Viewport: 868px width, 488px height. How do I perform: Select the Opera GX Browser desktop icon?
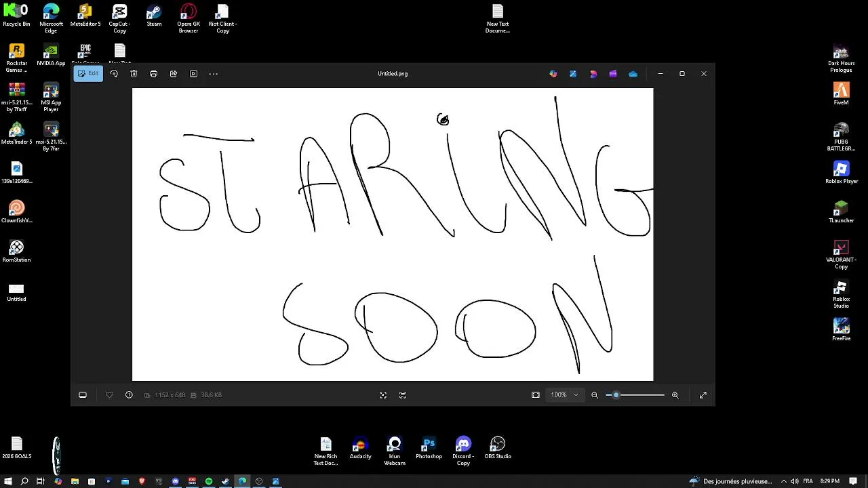tap(189, 18)
